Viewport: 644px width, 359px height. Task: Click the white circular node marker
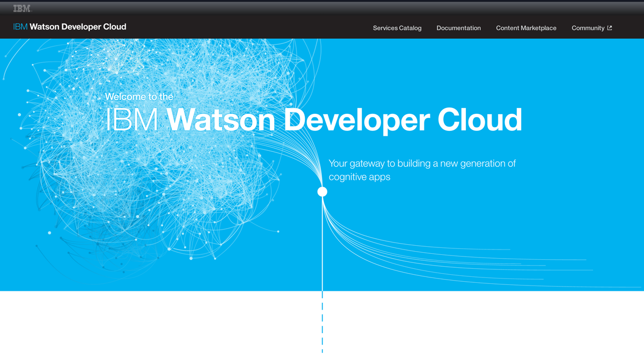[x=322, y=192]
